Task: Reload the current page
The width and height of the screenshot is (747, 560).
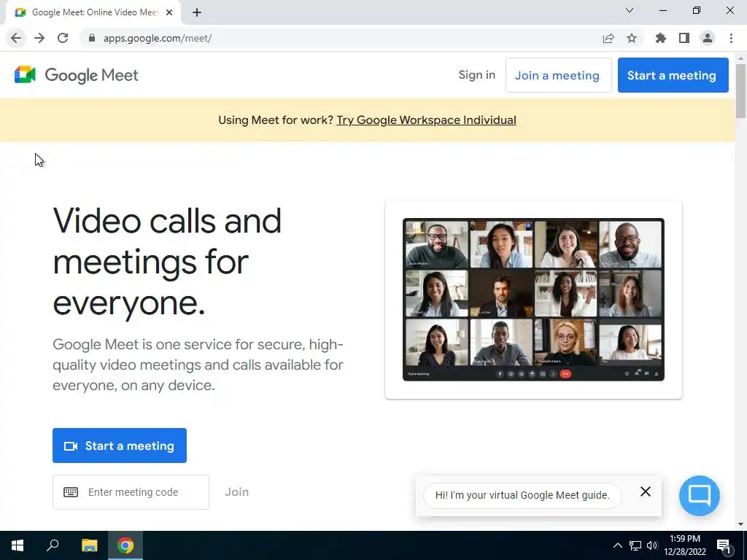Action: pyautogui.click(x=63, y=38)
